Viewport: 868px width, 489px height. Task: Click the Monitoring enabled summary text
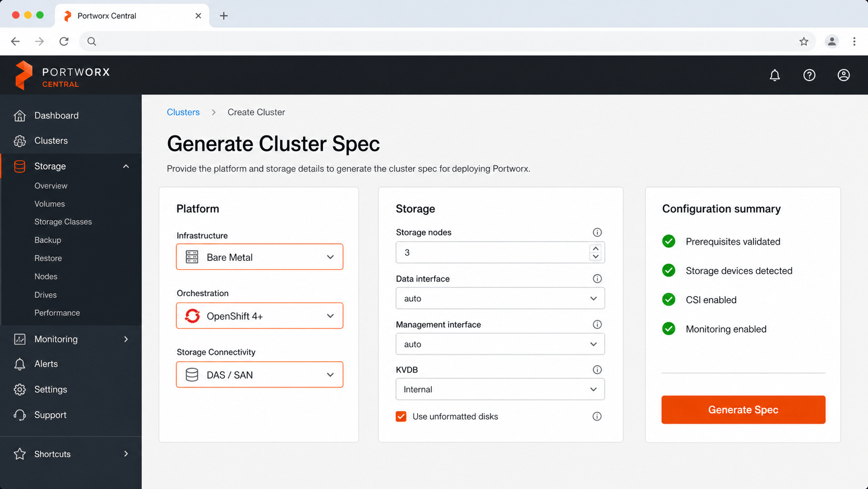(726, 329)
